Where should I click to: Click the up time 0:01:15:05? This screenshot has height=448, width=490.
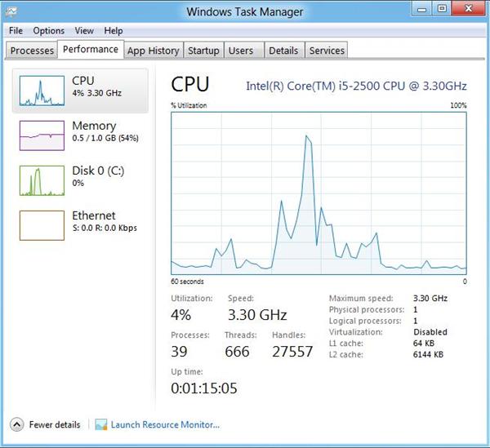click(204, 388)
